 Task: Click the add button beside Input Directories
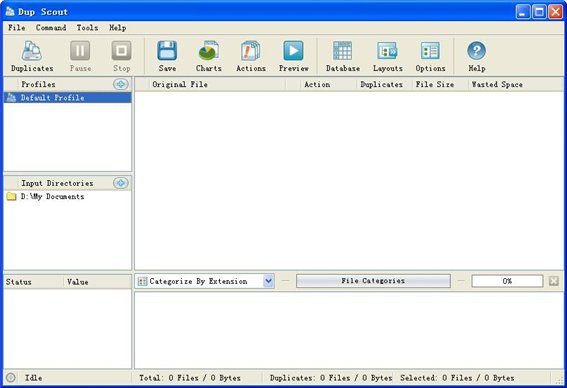tap(120, 183)
